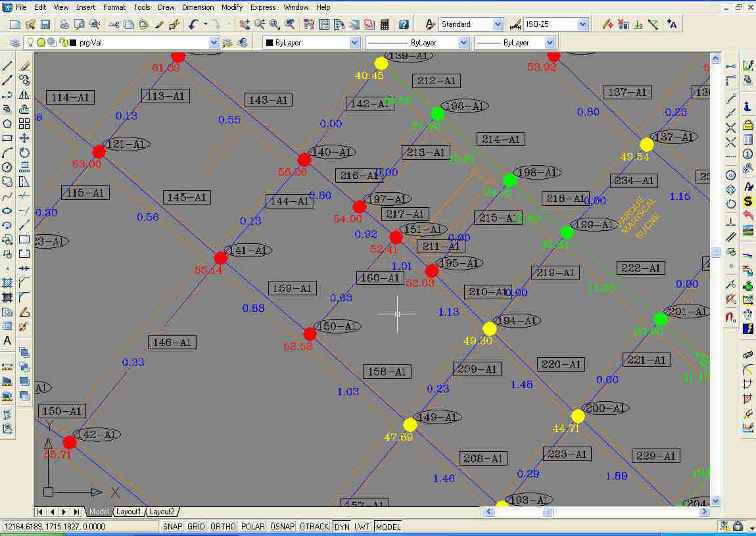Image resolution: width=756 pixels, height=536 pixels.
Task: Open the Layer Properties Manager icon
Action: pyautogui.click(x=14, y=42)
